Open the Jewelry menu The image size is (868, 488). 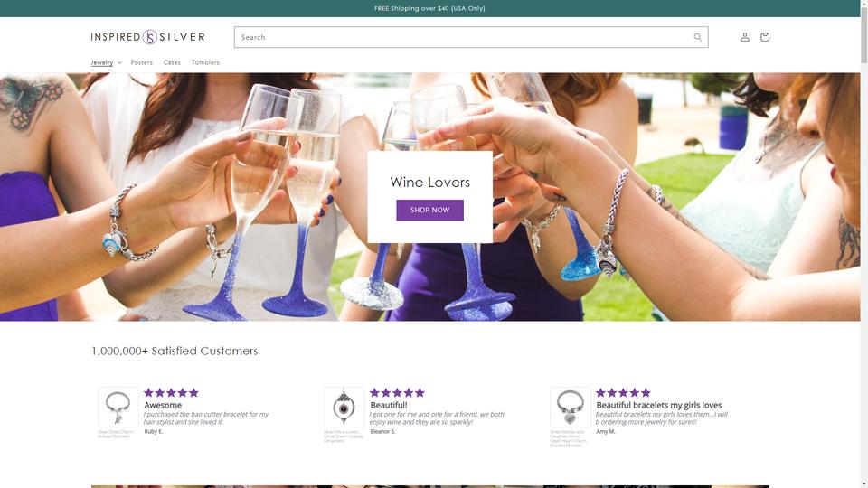click(102, 62)
